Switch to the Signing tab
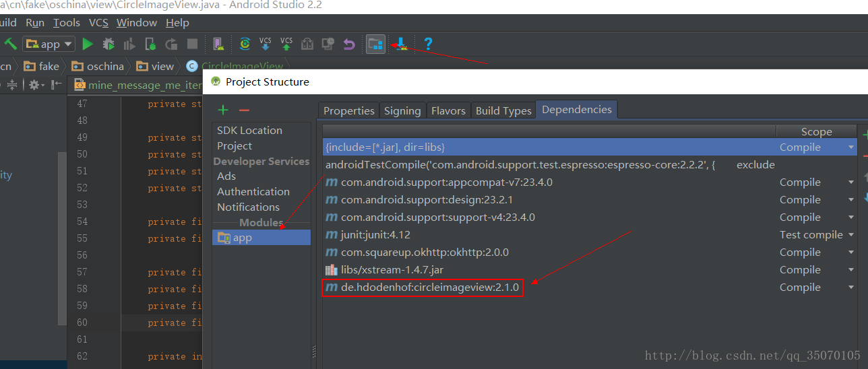This screenshot has height=369, width=868. (402, 110)
